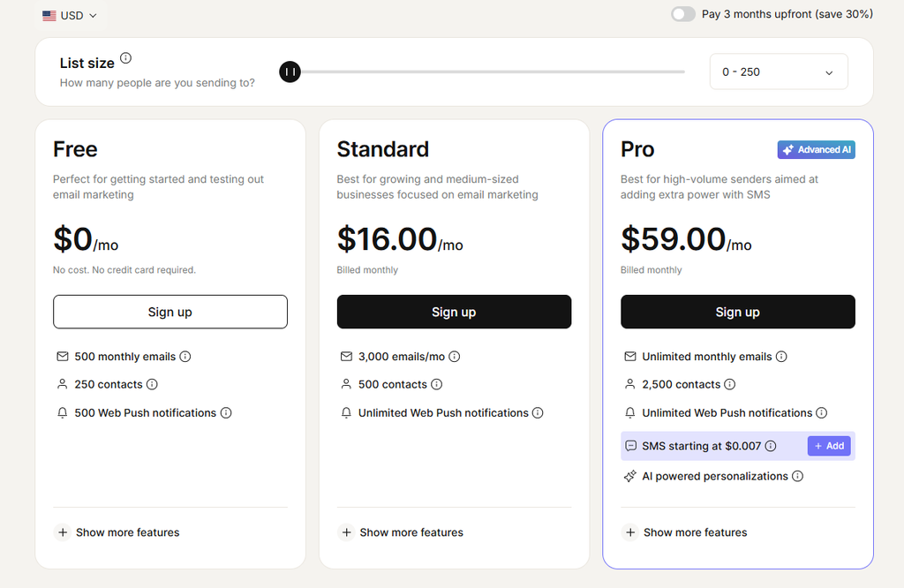The image size is (904, 588).
Task: Click the AI sparkle icon beside personalizations
Action: tap(630, 476)
